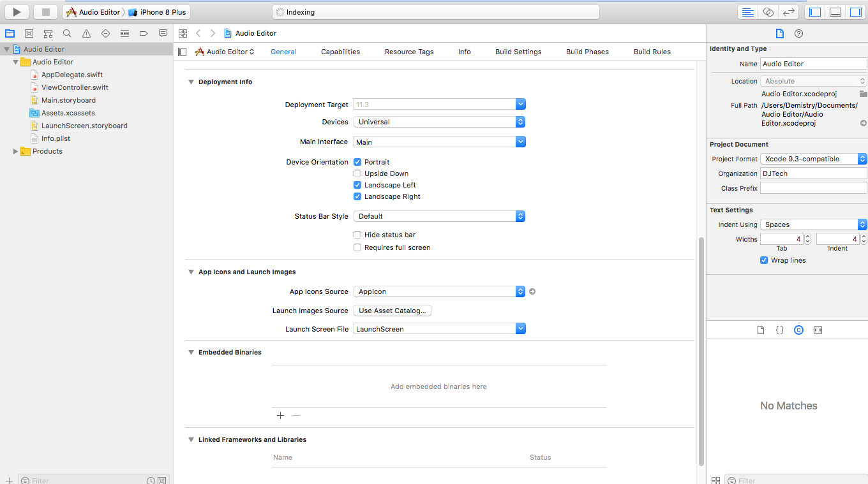Hide the utilities area panel toggle

[855, 11]
